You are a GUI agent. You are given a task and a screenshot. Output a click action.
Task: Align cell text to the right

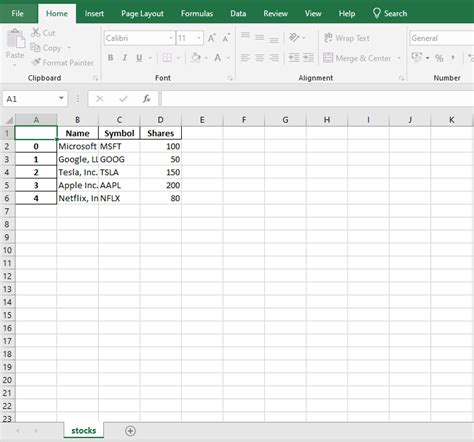coord(274,58)
